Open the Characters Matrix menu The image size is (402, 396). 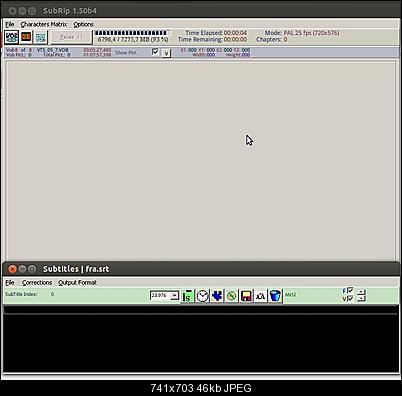click(44, 24)
